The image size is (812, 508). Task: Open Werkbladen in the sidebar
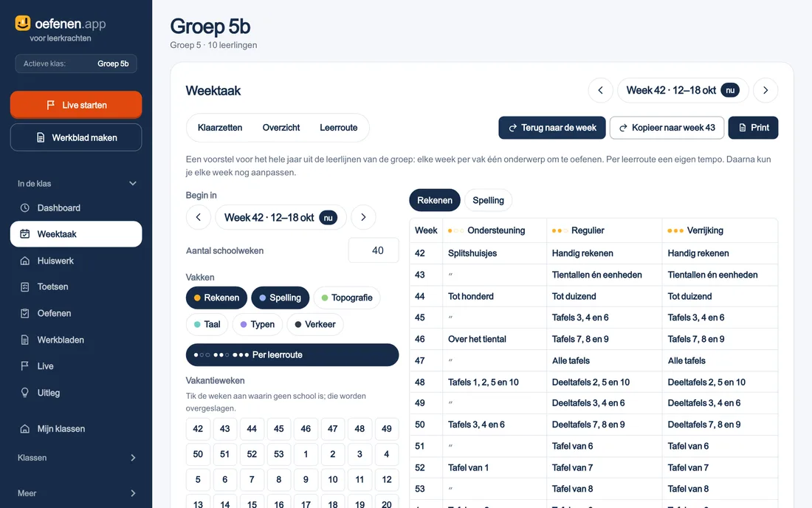click(x=75, y=340)
